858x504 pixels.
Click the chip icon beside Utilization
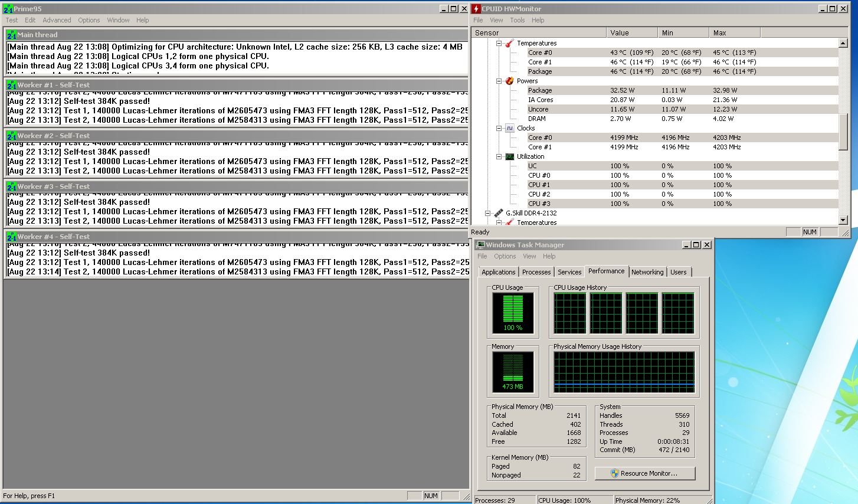pyautogui.click(x=509, y=156)
